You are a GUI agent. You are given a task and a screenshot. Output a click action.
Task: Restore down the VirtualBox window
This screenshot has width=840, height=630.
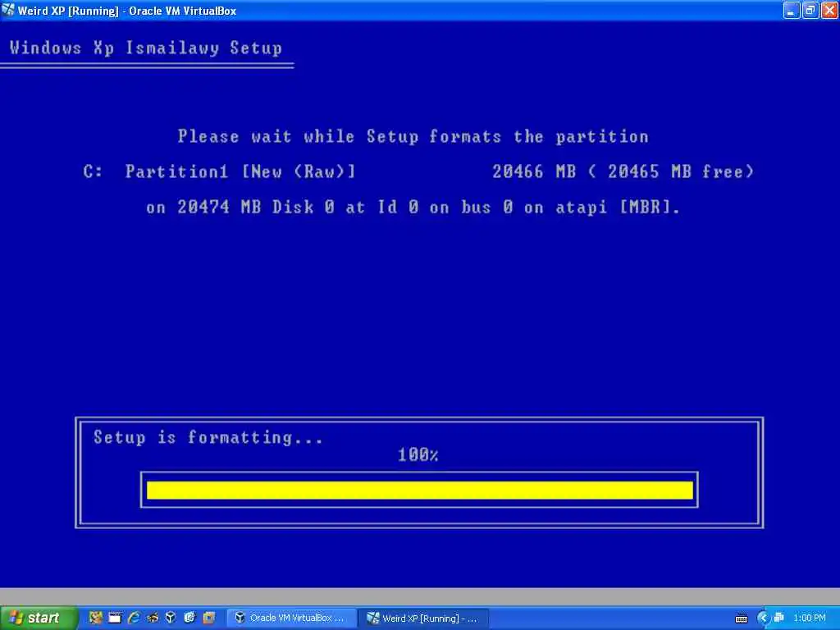810,10
